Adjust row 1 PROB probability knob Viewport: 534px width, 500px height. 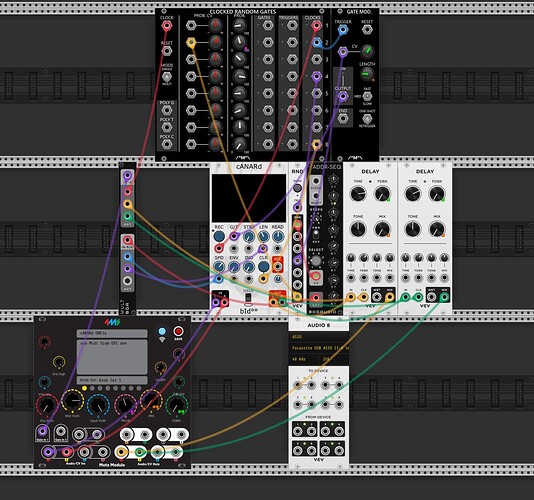tap(239, 26)
